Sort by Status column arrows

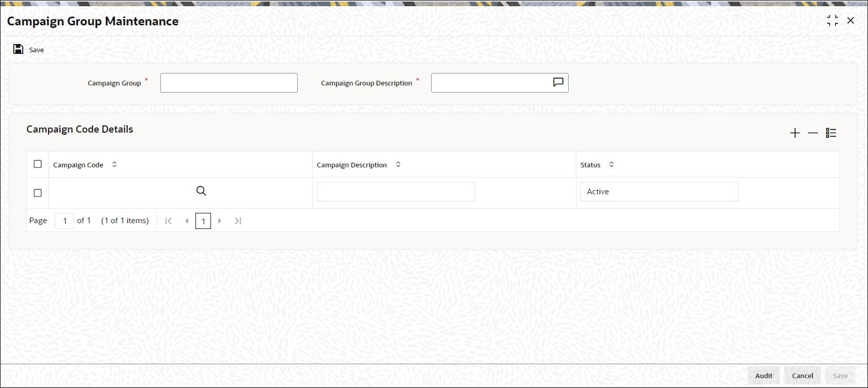point(612,164)
